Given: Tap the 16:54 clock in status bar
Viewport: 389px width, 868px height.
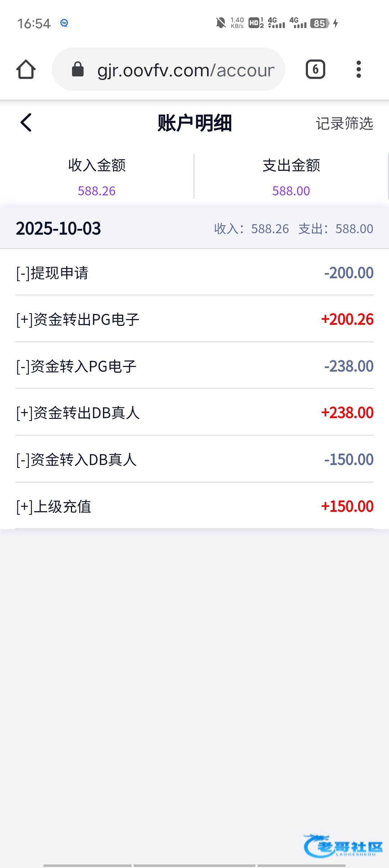Looking at the screenshot, I should (34, 24).
